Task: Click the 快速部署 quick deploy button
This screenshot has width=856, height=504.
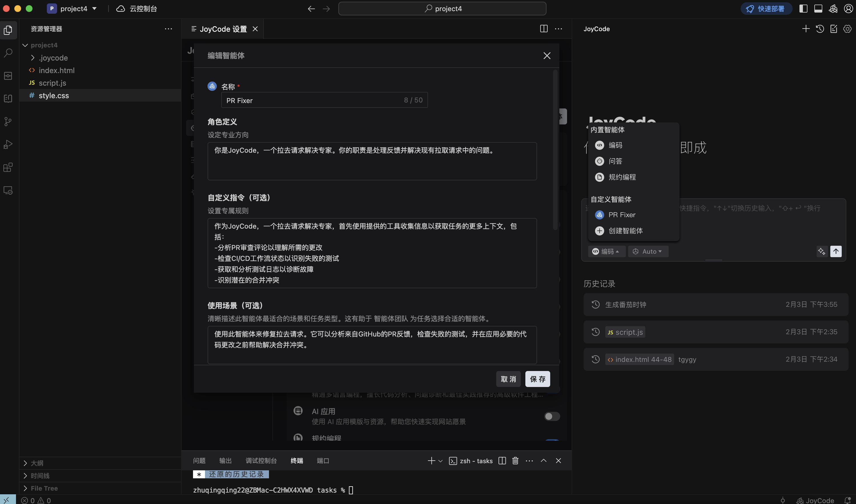Action: pos(766,9)
